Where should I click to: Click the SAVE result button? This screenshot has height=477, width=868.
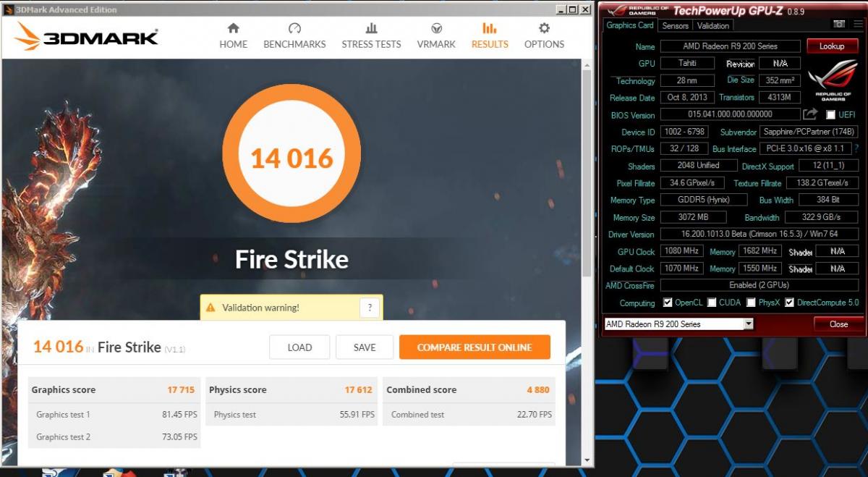[365, 347]
